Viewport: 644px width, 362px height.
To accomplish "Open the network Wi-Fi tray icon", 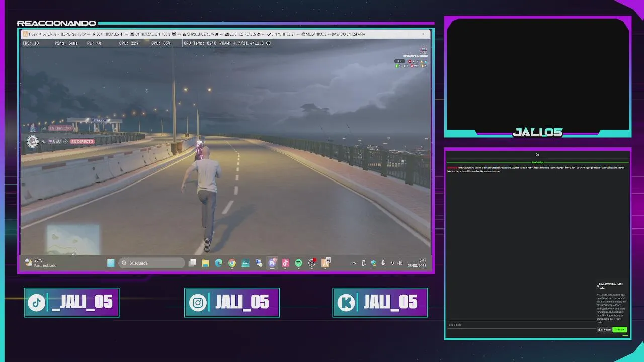I will tap(392, 263).
